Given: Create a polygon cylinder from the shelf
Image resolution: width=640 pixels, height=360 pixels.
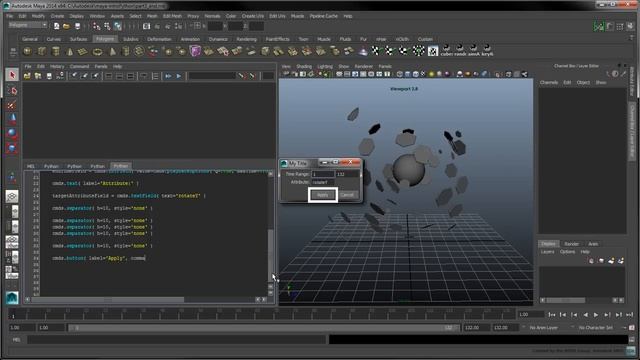Looking at the screenshot, I should 56,51.
